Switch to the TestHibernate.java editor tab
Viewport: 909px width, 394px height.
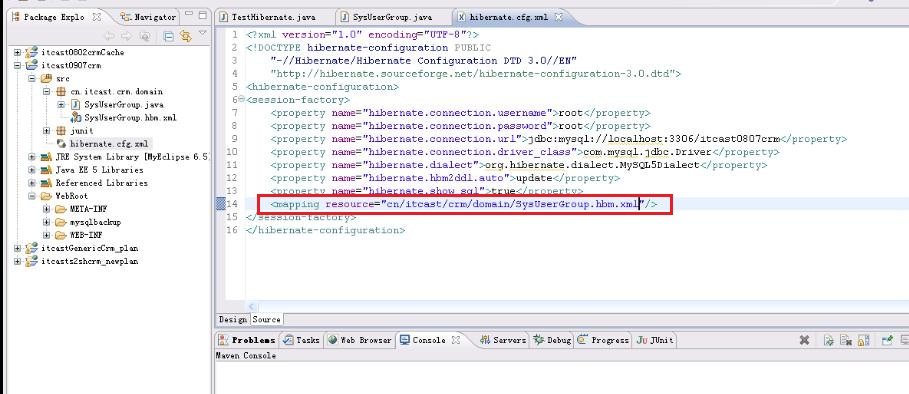(267, 17)
